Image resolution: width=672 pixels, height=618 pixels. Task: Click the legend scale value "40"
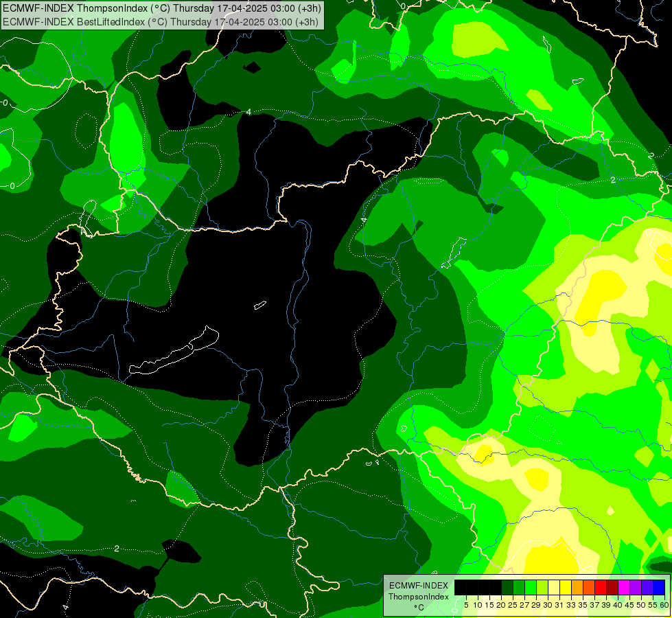pyautogui.click(x=618, y=605)
